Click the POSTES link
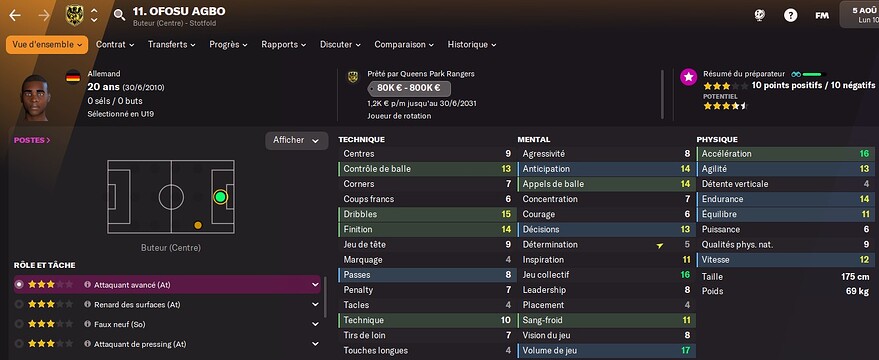The image size is (879, 360). tap(32, 140)
